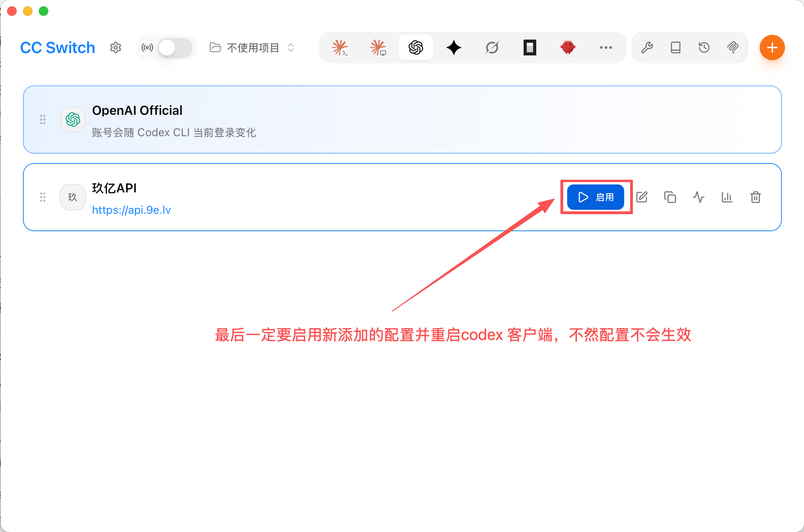This screenshot has width=804, height=532.
Task: View 玖亿API usage chart icon
Action: (727, 197)
